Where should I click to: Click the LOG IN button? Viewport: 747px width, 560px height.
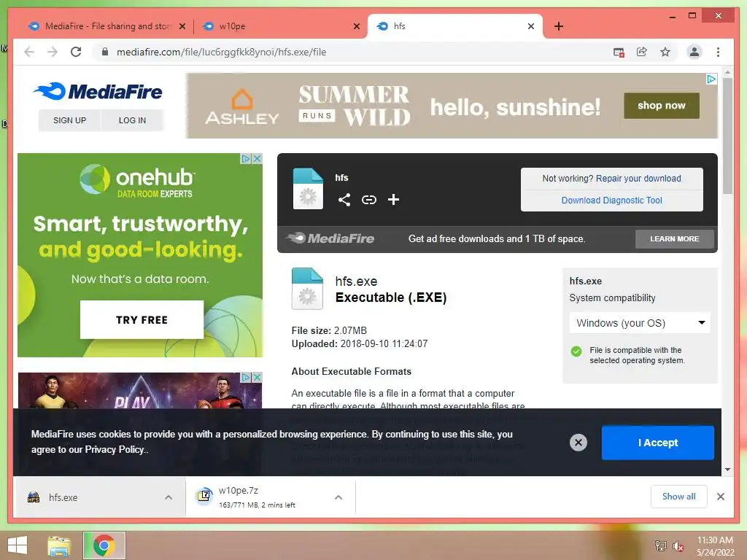(x=133, y=120)
